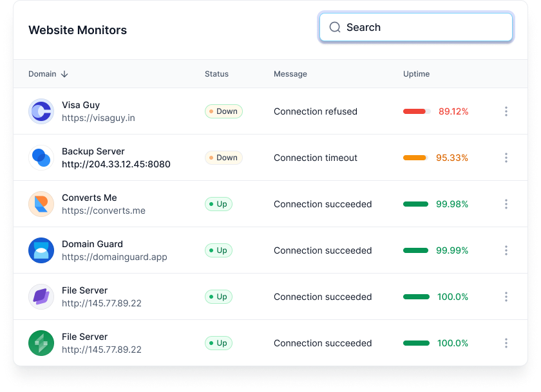Click the Visa Guy site logo icon

[x=41, y=111]
